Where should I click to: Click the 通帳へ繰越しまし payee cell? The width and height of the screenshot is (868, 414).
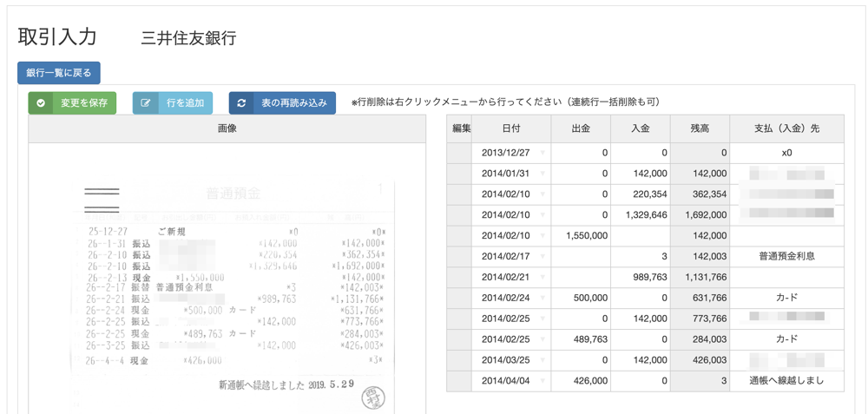(x=786, y=381)
